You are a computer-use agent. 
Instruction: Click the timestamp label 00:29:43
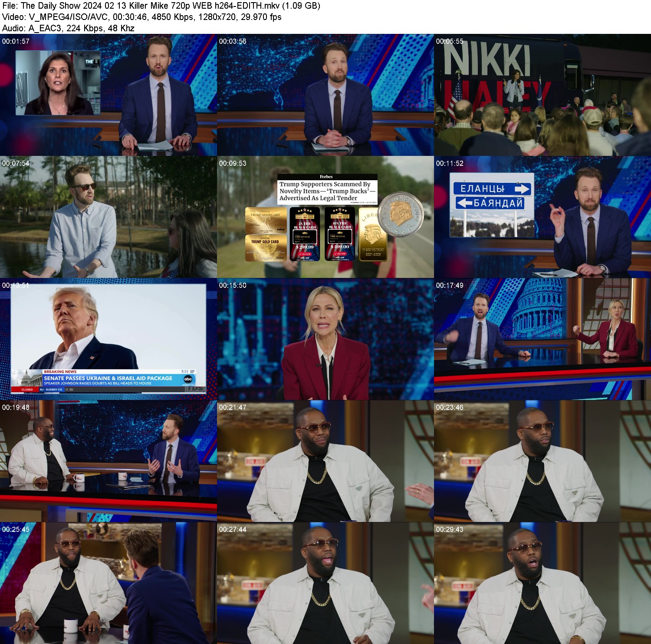coord(450,529)
